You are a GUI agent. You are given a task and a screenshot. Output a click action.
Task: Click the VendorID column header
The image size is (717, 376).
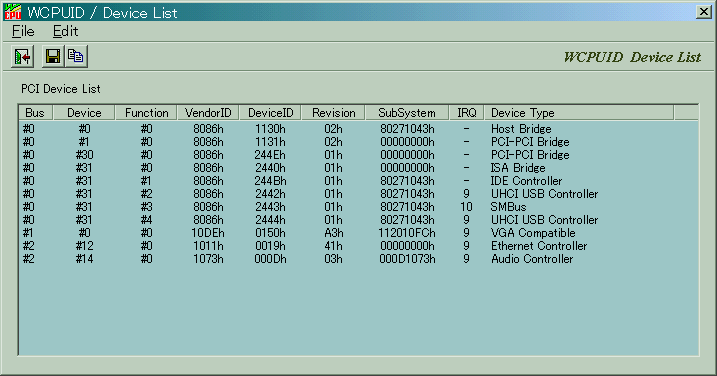pos(208,113)
